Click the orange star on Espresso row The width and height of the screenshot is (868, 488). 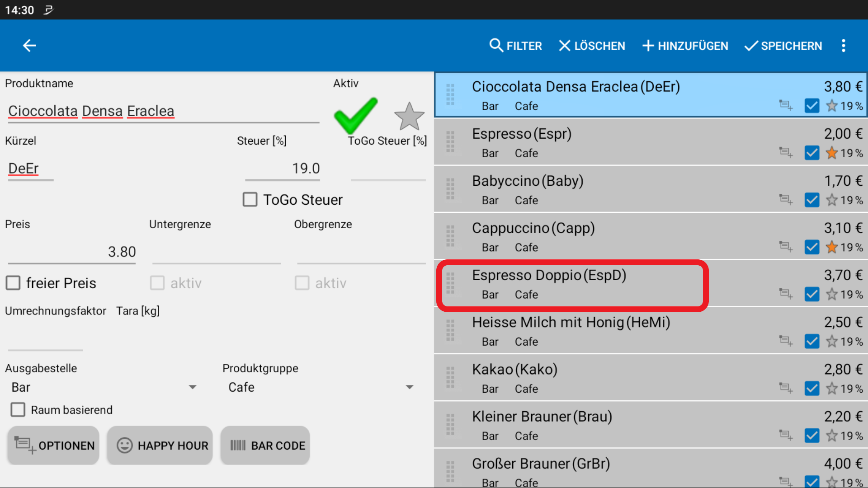coord(831,153)
